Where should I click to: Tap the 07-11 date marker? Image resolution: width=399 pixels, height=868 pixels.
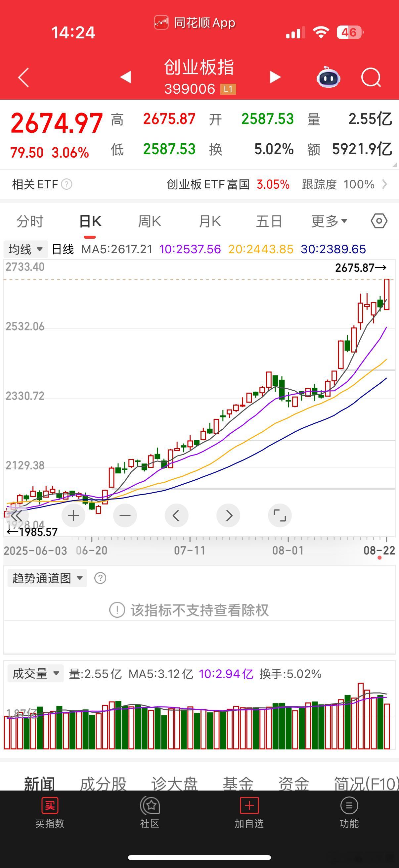point(190,551)
